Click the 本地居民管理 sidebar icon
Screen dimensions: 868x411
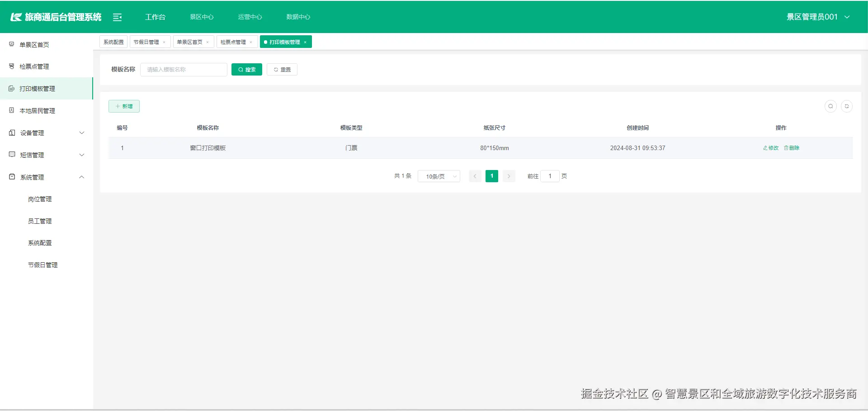pos(12,110)
